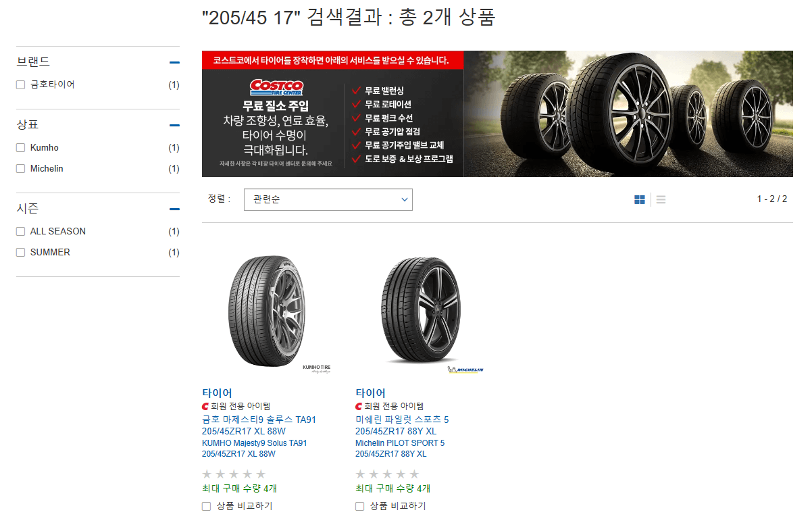Collapse the 시즌 filter section
Viewport: 812px width, 529px height.
(174, 208)
